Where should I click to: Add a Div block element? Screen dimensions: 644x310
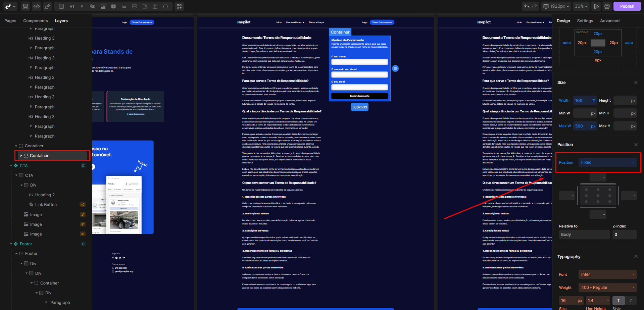[61, 6]
